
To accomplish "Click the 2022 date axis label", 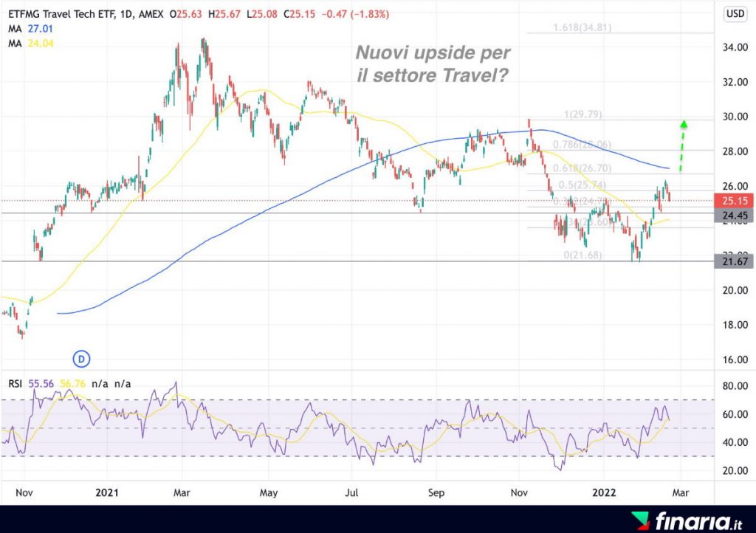I will coord(604,492).
